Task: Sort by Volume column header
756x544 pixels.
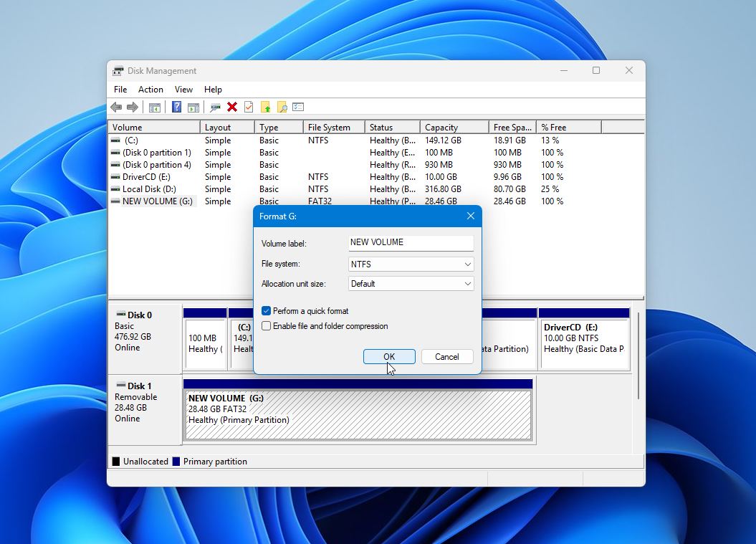Action: 154,128
